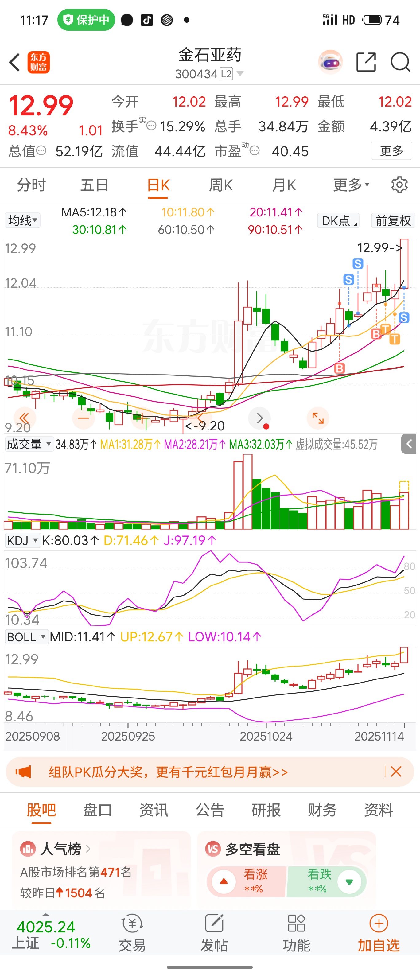
Task: Open the AI robot assistant avatar
Action: point(330,62)
